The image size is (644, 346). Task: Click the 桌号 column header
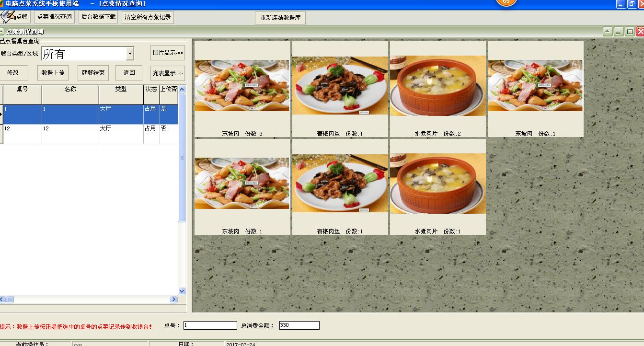click(22, 90)
